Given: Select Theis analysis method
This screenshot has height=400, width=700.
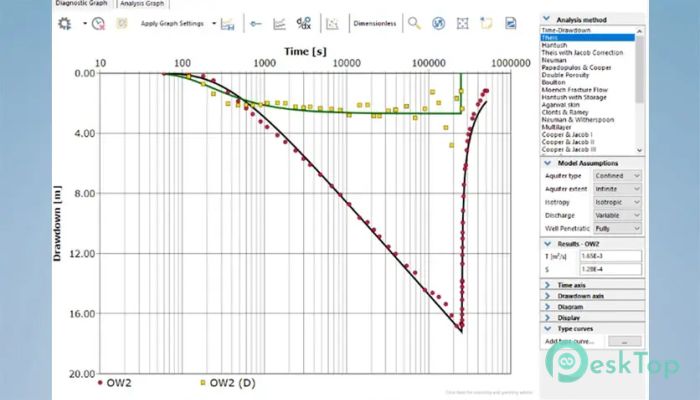Looking at the screenshot, I should tap(588, 38).
